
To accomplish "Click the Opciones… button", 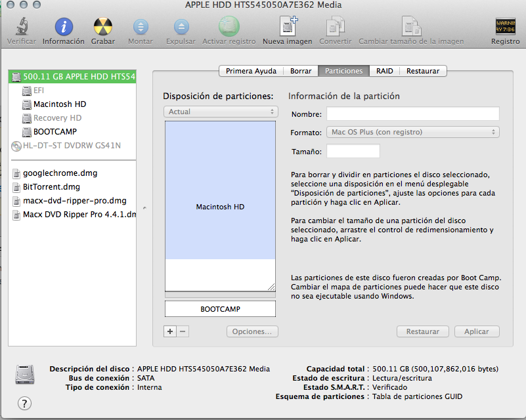I will (252, 331).
